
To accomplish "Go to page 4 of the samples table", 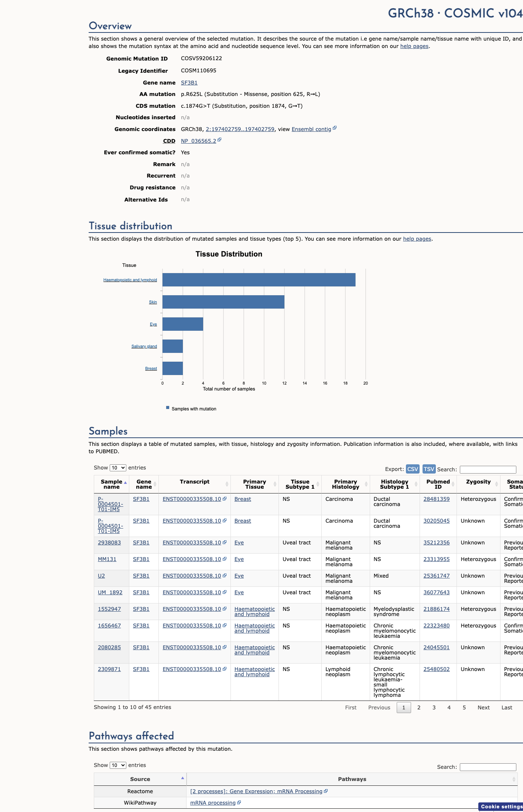I will pyautogui.click(x=449, y=708).
